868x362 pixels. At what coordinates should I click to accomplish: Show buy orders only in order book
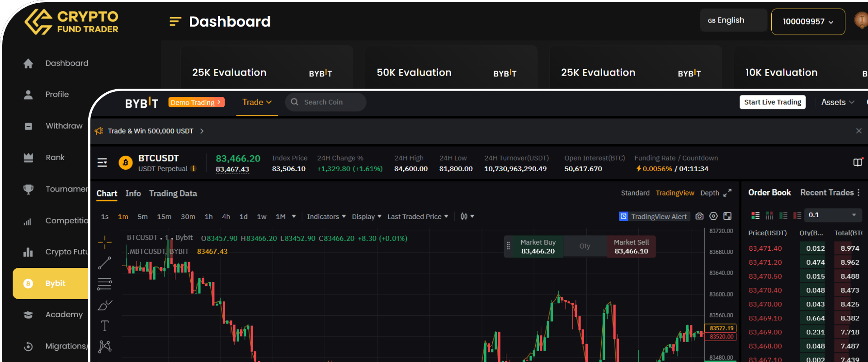783,215
